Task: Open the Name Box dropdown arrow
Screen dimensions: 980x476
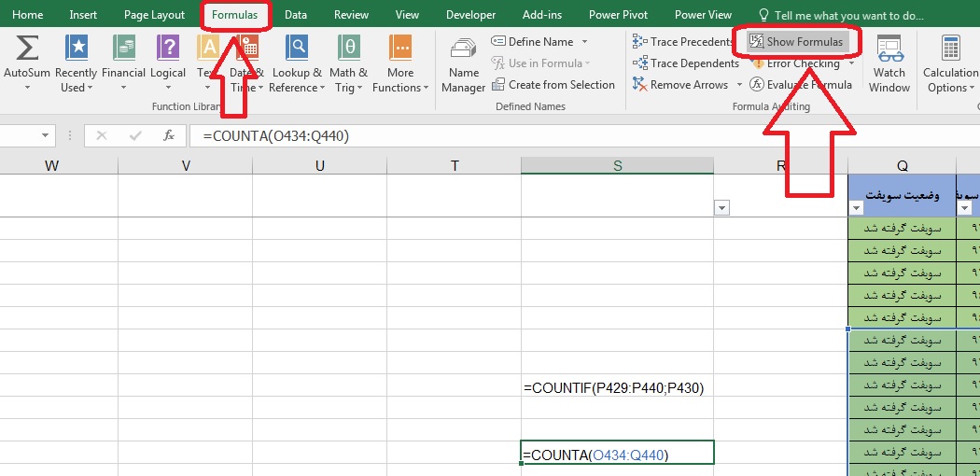Action: point(45,136)
